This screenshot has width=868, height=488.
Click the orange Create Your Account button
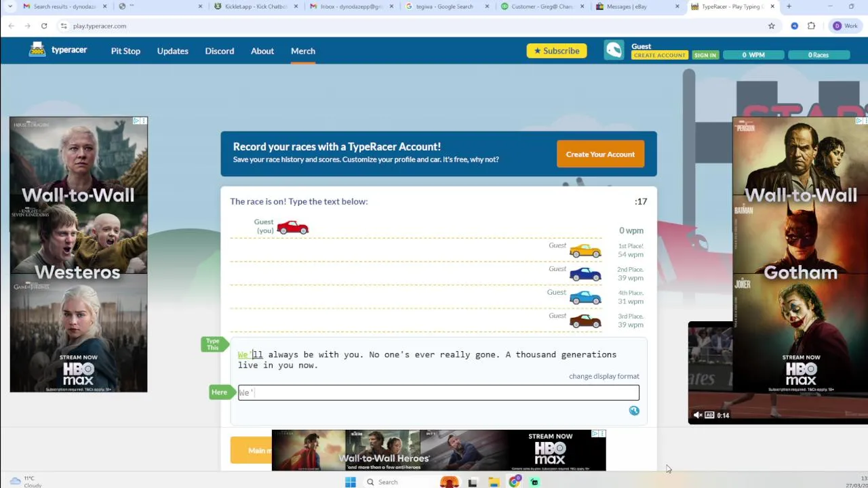point(600,154)
